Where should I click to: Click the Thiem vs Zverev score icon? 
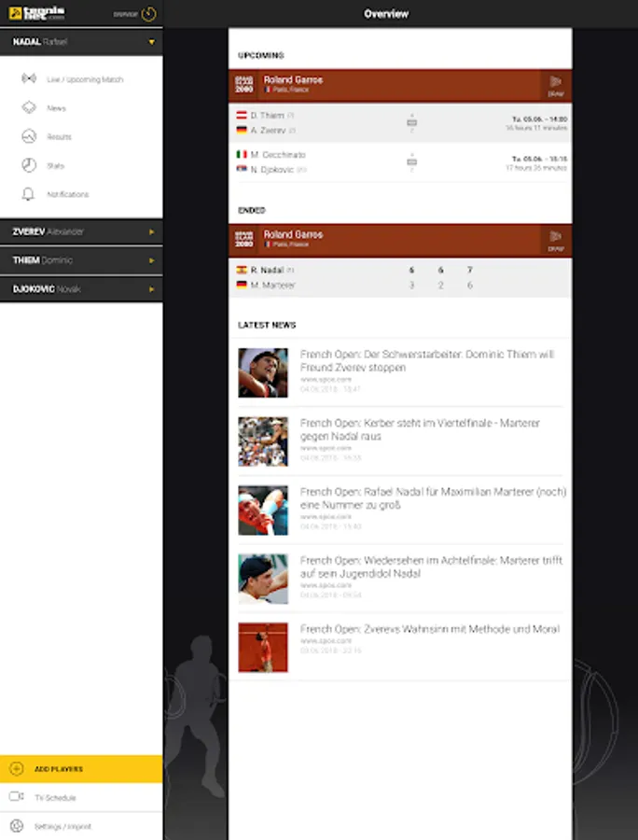[x=411, y=122]
